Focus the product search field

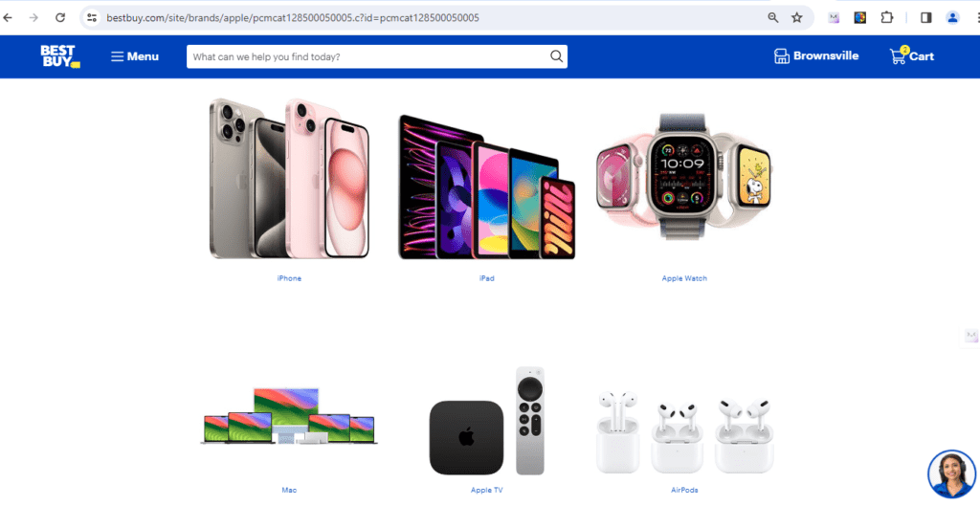pyautogui.click(x=368, y=56)
